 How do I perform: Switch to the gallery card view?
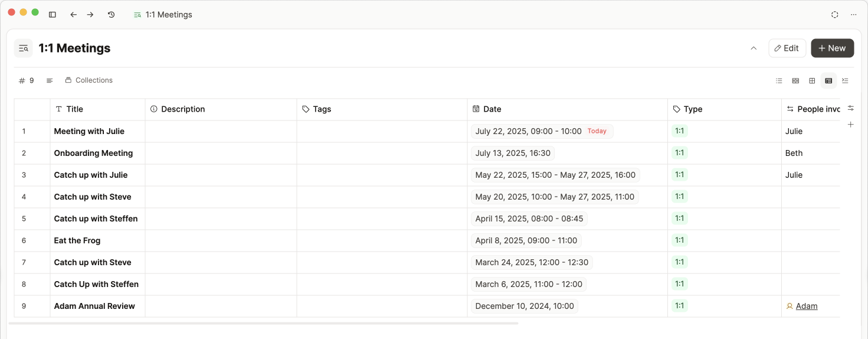click(x=795, y=81)
